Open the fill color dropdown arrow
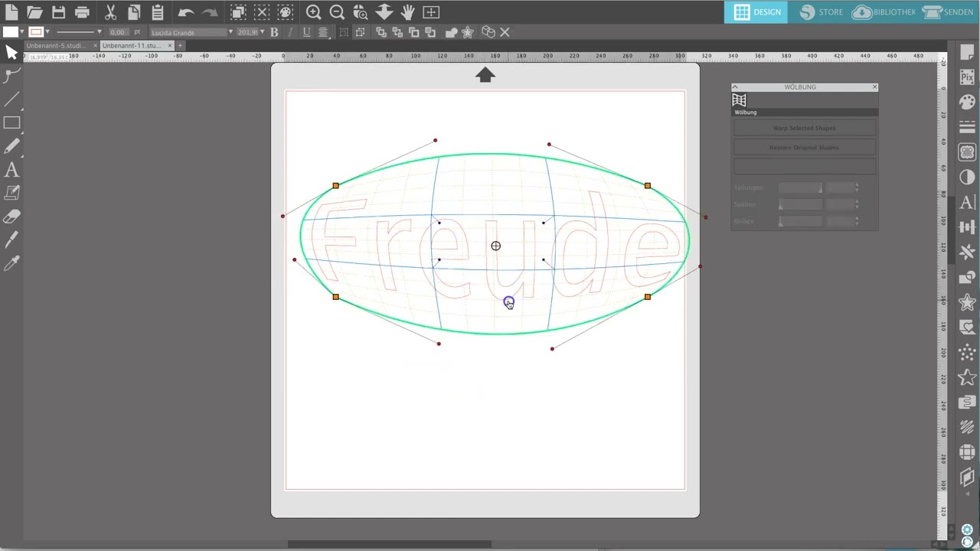This screenshot has height=551, width=980. pyautogui.click(x=22, y=32)
